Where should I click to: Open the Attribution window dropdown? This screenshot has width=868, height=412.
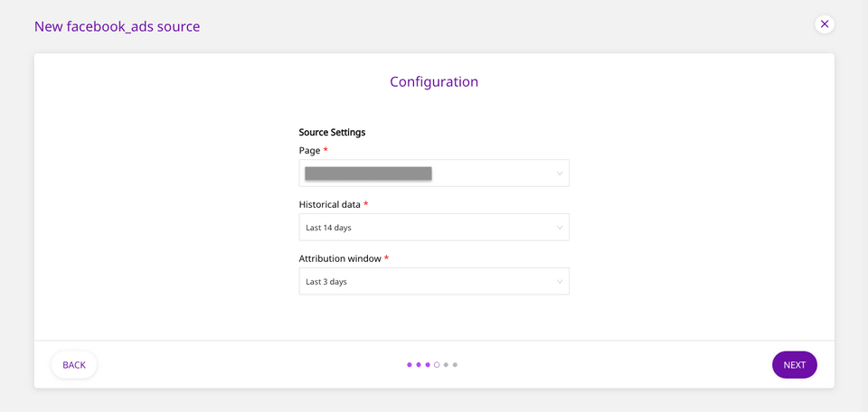(434, 282)
